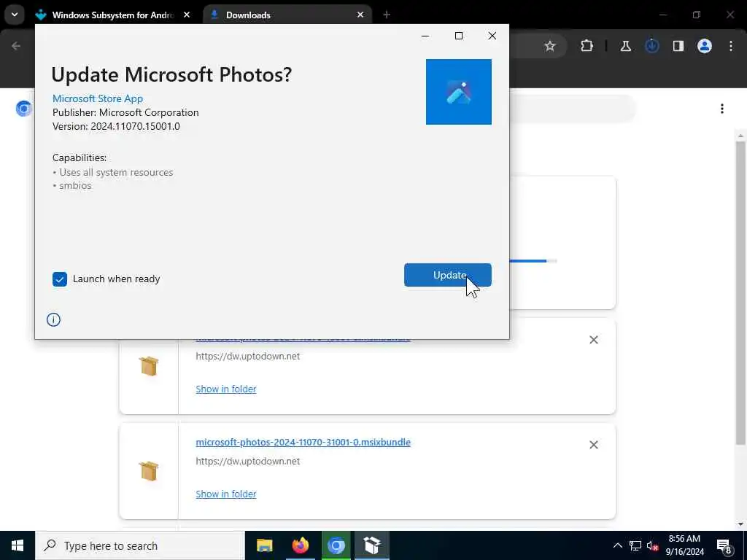Open the Chrome profile avatar
The width and height of the screenshot is (747, 560).
(704, 46)
